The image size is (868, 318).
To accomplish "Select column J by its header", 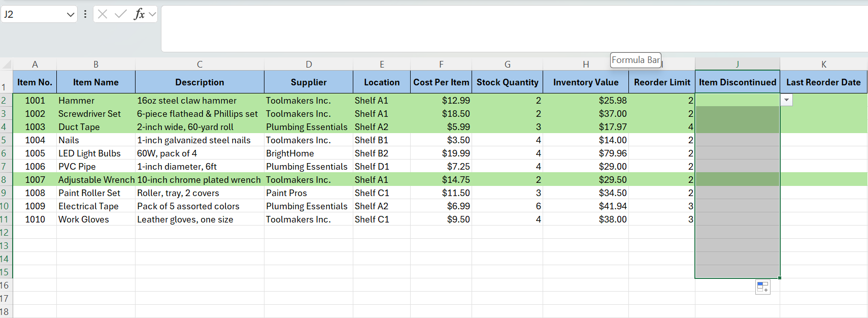I will (737, 65).
